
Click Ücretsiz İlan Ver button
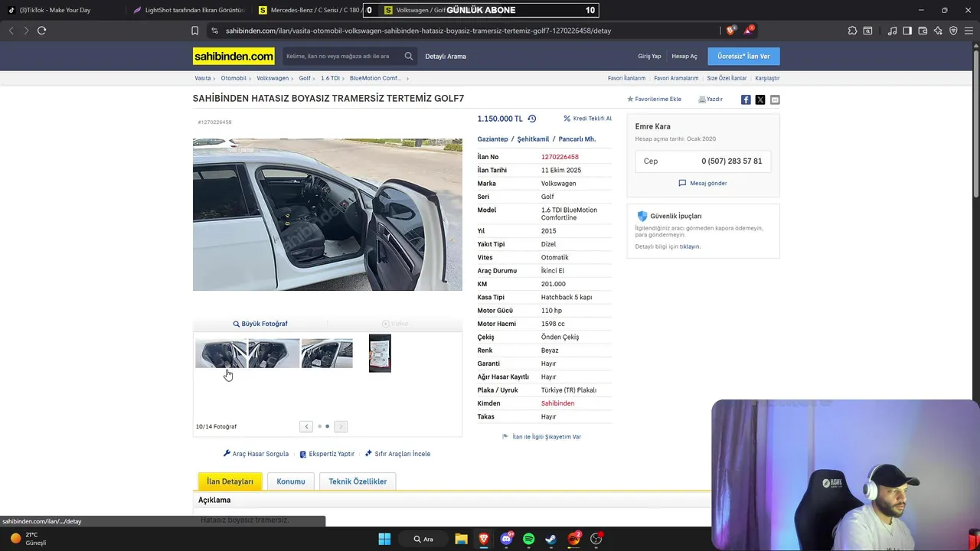point(743,57)
